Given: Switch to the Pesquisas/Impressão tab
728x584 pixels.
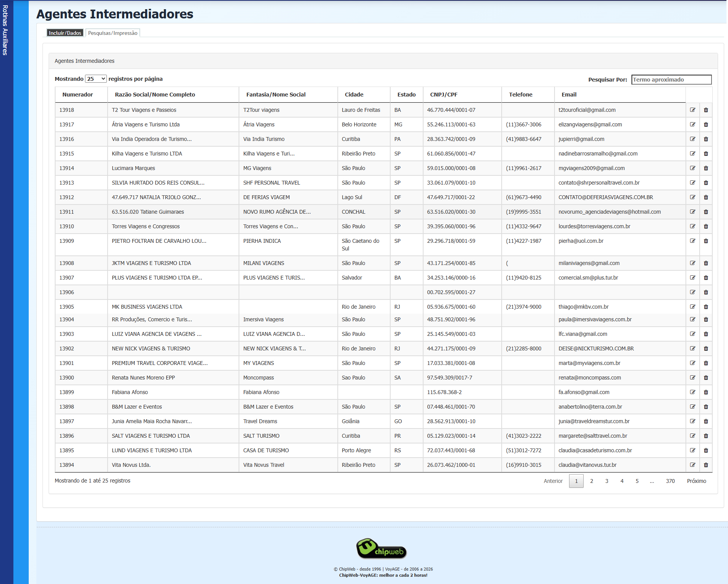Looking at the screenshot, I should tap(113, 33).
